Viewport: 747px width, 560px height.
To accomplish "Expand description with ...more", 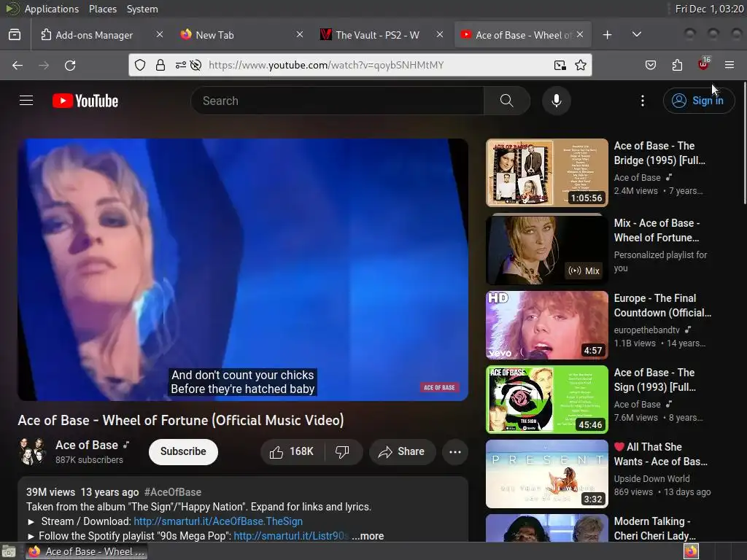I will tap(368, 536).
